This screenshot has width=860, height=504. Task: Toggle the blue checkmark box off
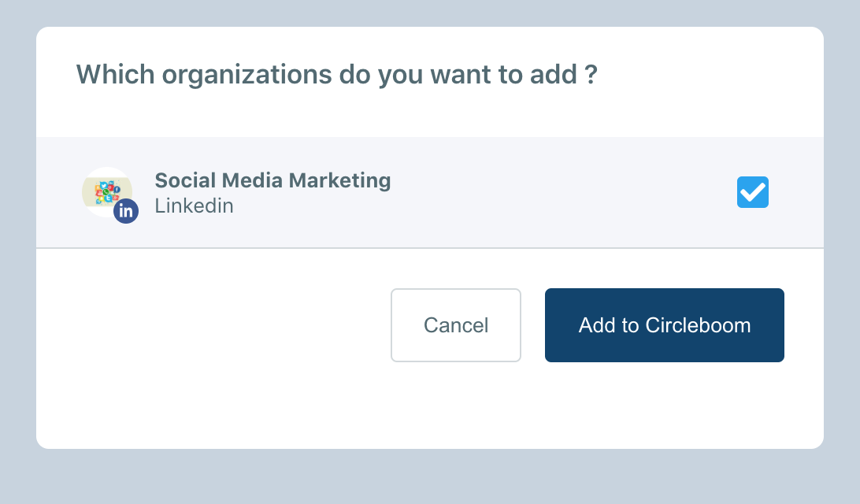(753, 192)
